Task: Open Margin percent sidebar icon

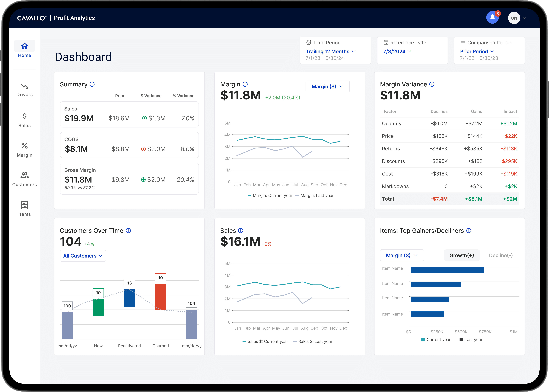Action: click(x=25, y=146)
